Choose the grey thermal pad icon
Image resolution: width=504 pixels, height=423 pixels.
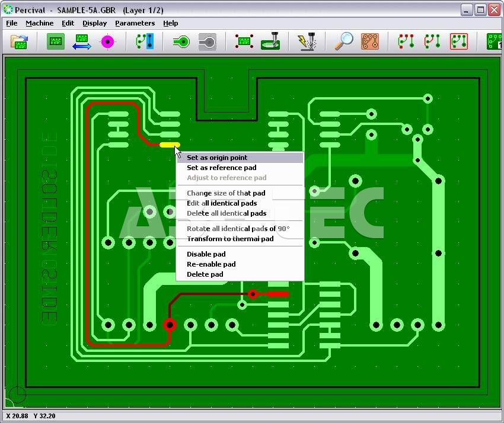[x=208, y=41]
